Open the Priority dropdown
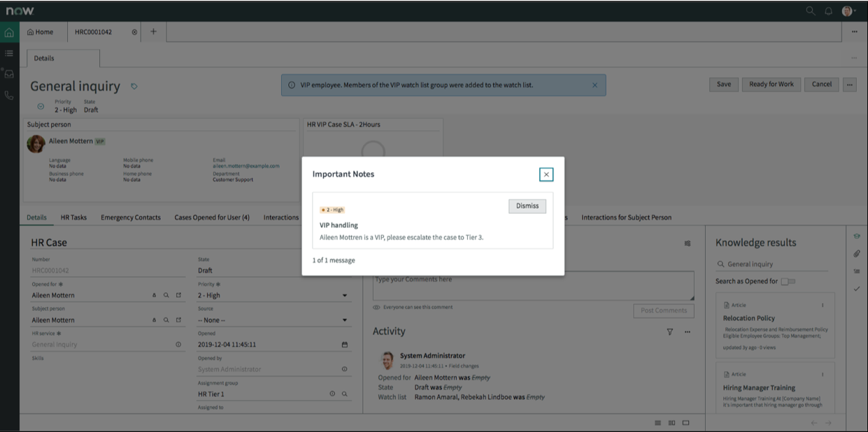 [x=273, y=296]
